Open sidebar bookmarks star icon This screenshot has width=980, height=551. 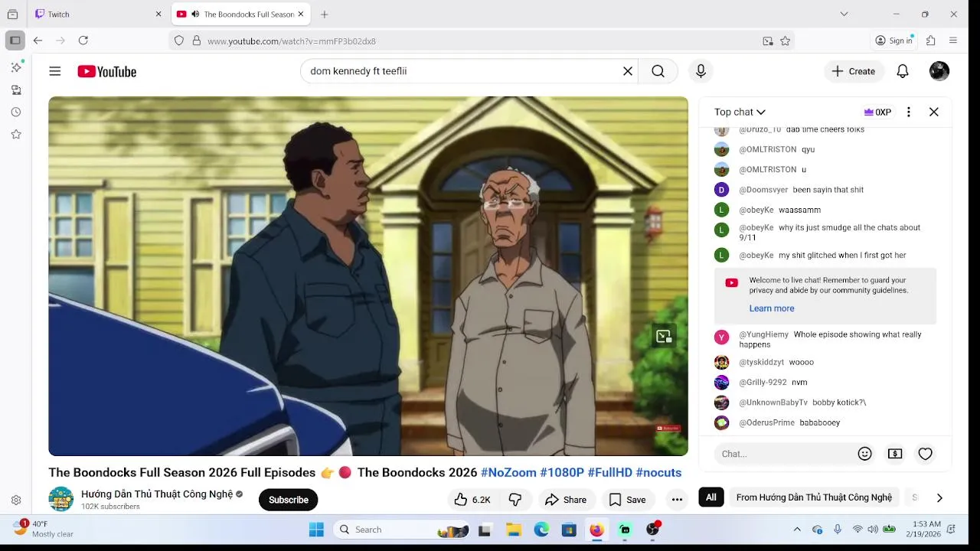coord(16,134)
